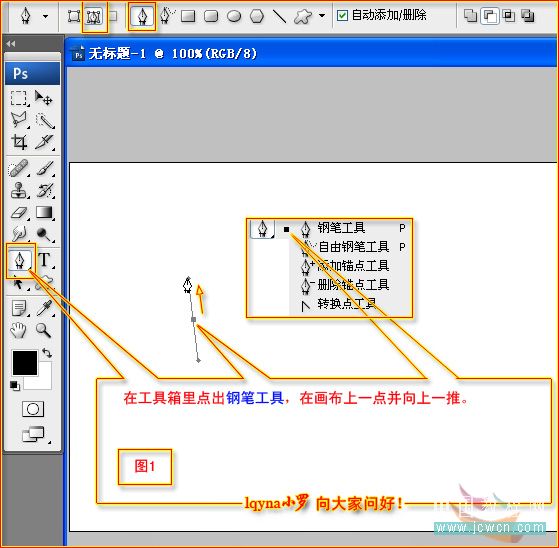The image size is (559, 548).
Task: Select the Magic Wand tool
Action: click(x=45, y=121)
